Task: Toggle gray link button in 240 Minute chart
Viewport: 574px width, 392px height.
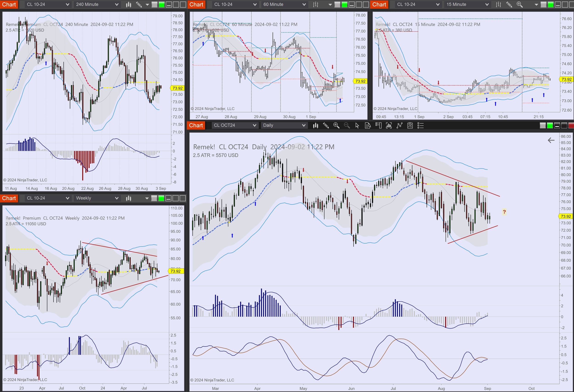Action: [x=154, y=4]
